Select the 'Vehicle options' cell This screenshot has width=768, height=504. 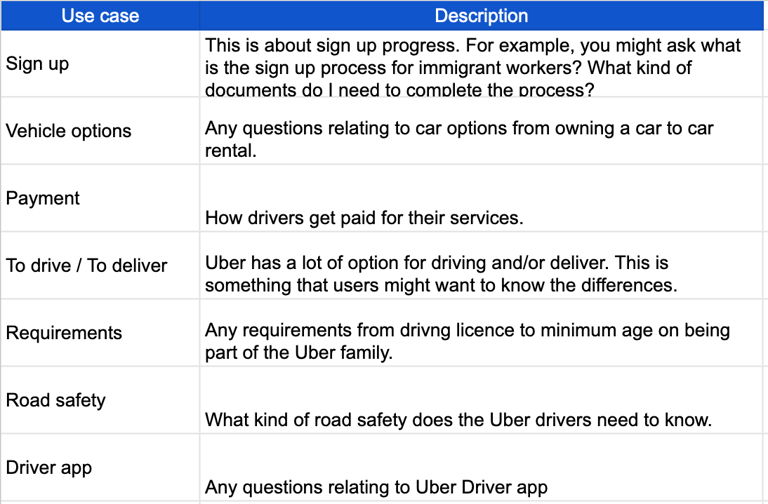coord(100,131)
